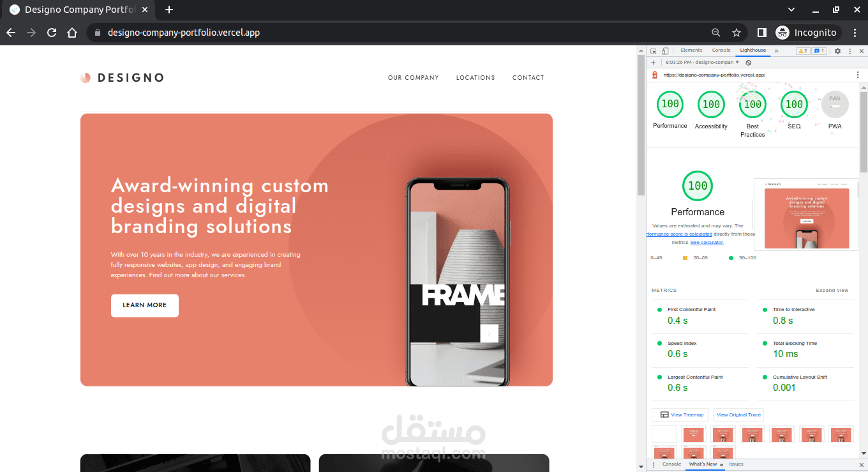Bookmark this page with the star icon

coord(737,33)
